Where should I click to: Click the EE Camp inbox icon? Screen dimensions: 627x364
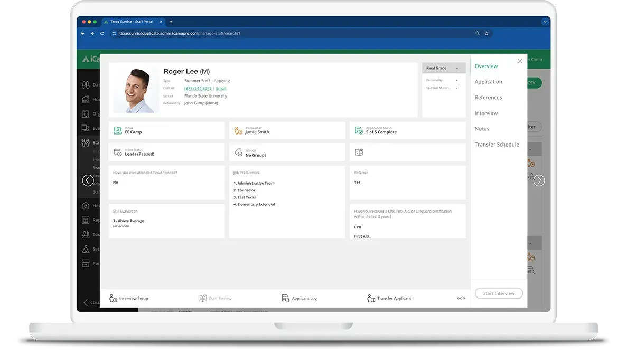click(118, 130)
